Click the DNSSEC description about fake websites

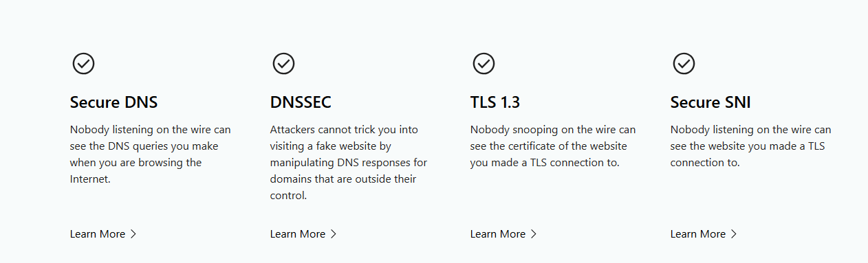(349, 163)
